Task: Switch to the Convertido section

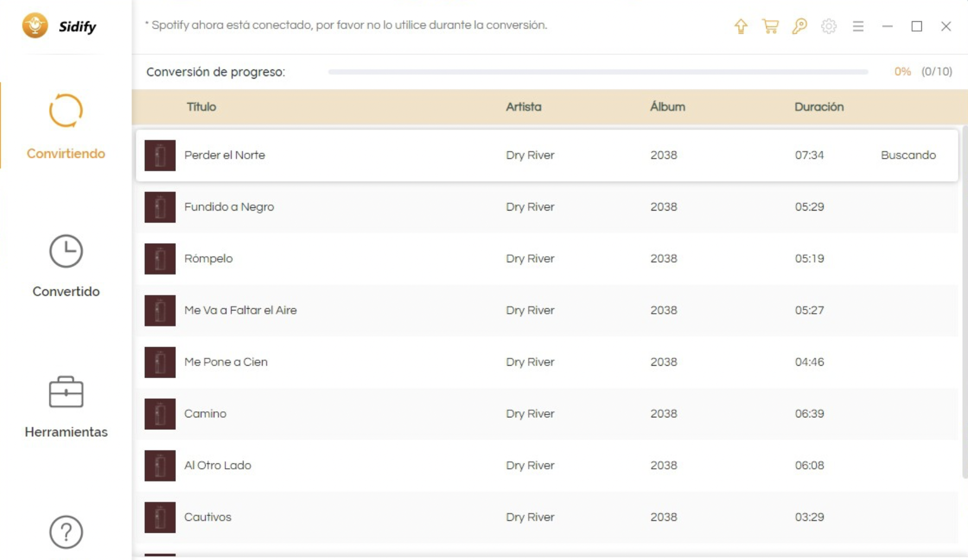Action: coord(65,291)
